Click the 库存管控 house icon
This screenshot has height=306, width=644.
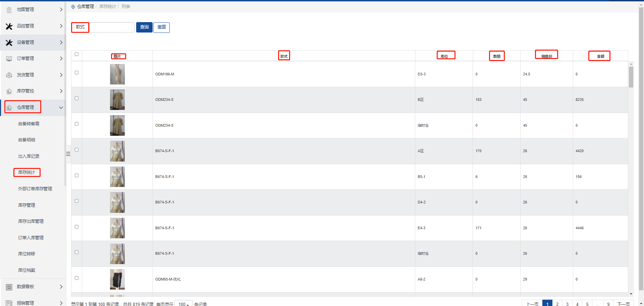[9, 91]
